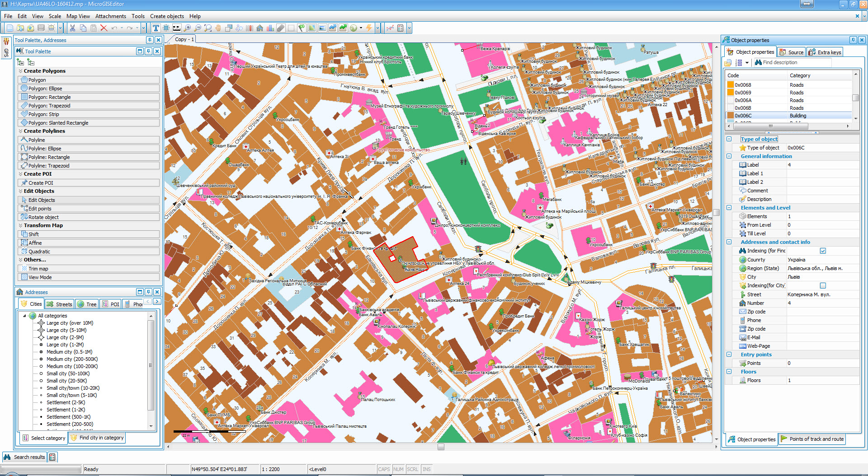The width and height of the screenshot is (868, 476).
Task: Collapse the All categories tree node
Action: click(24, 316)
